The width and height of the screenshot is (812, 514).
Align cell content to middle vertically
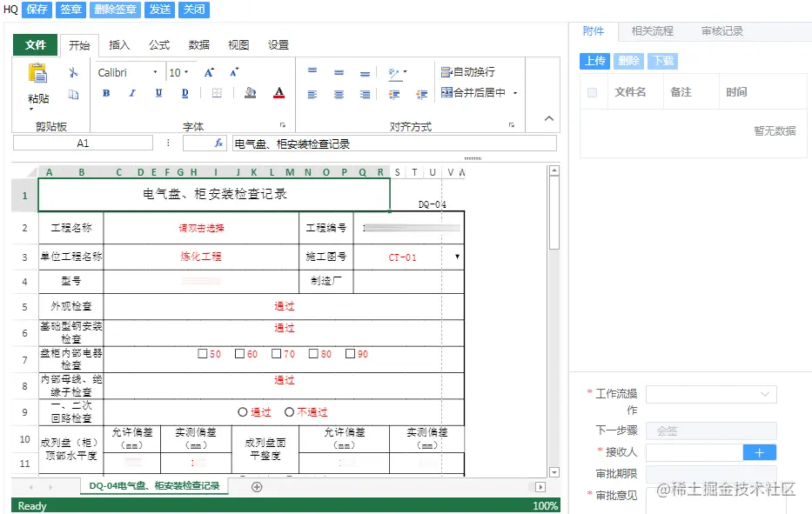[x=339, y=72]
